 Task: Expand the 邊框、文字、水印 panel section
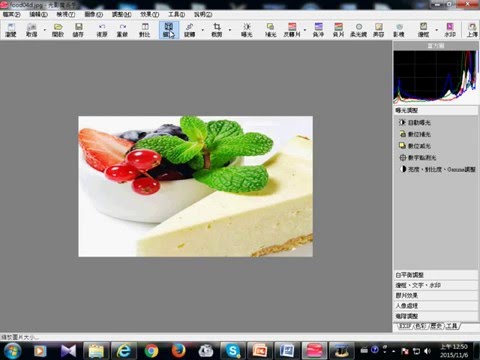tap(436, 285)
